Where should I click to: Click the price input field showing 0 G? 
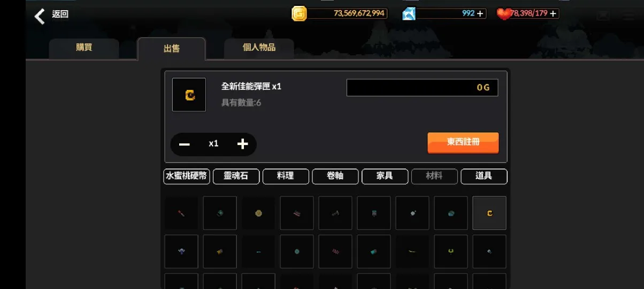coord(423,88)
